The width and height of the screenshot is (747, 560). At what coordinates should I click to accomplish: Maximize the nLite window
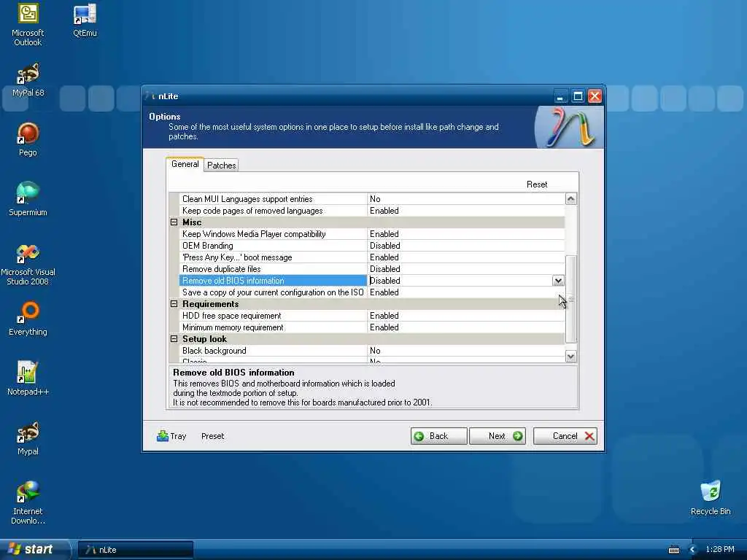click(578, 96)
